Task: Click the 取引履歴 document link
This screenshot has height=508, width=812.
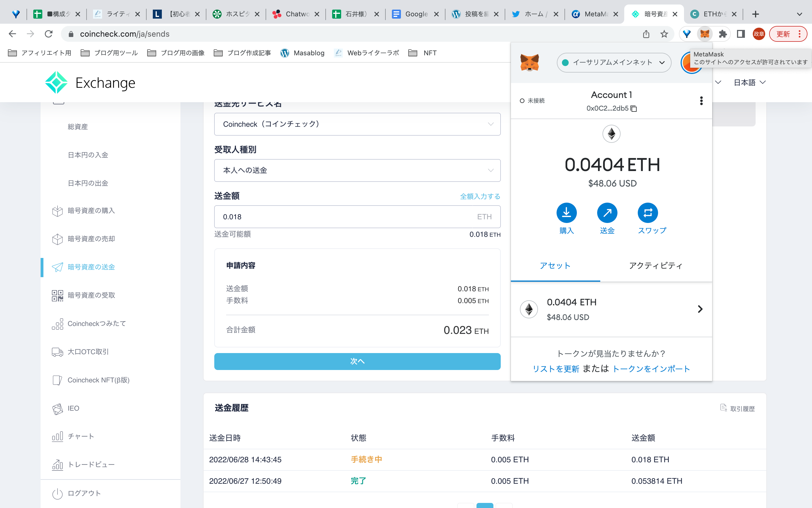Action: (738, 409)
